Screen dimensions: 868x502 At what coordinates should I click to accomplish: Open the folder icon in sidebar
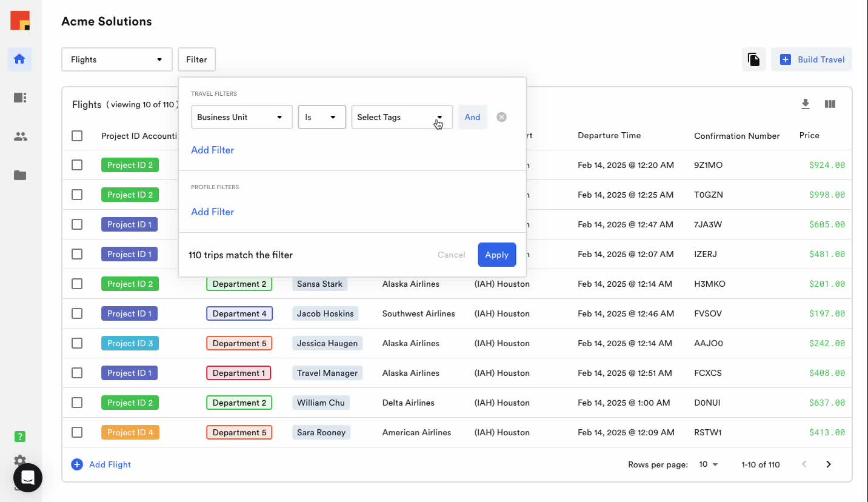(20, 175)
